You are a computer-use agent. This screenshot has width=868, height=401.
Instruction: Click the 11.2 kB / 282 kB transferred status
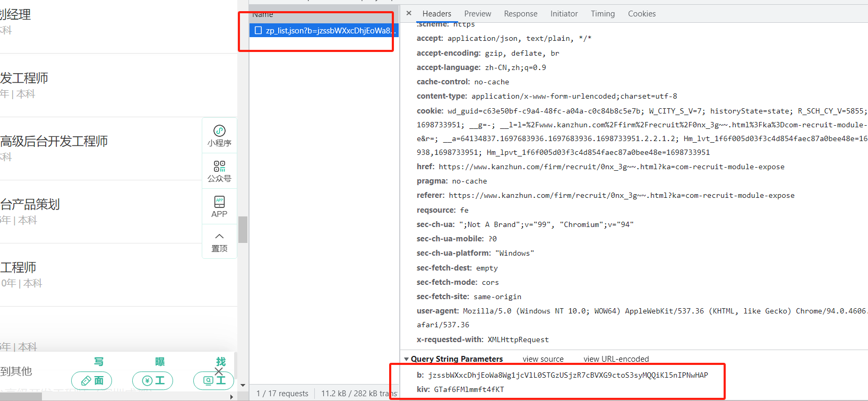pos(359,394)
